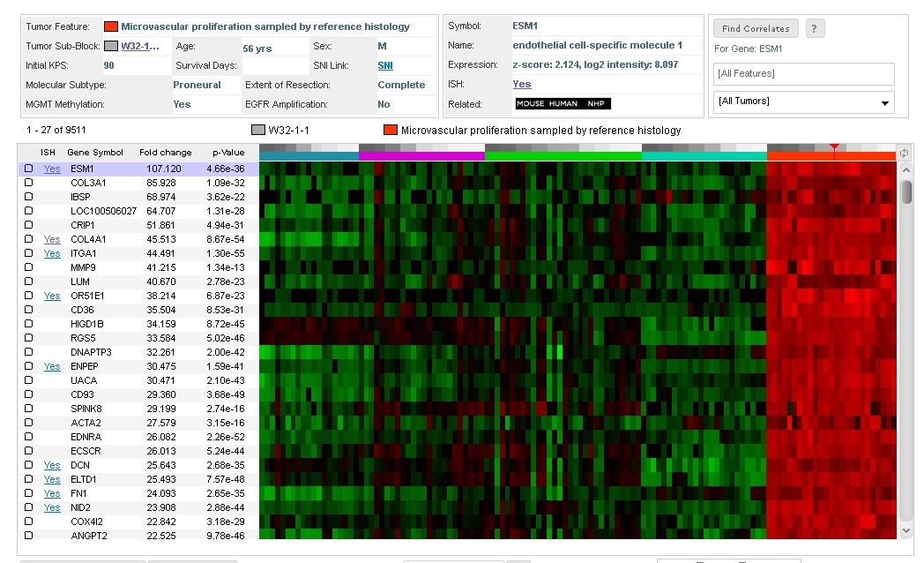Sort by the Gene Symbol column header
The image size is (924, 563).
(x=95, y=152)
